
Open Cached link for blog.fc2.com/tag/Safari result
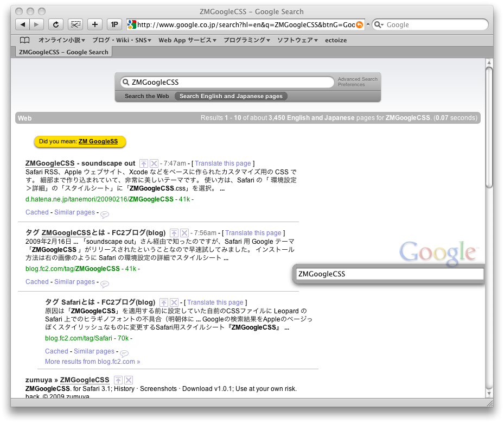pos(56,351)
